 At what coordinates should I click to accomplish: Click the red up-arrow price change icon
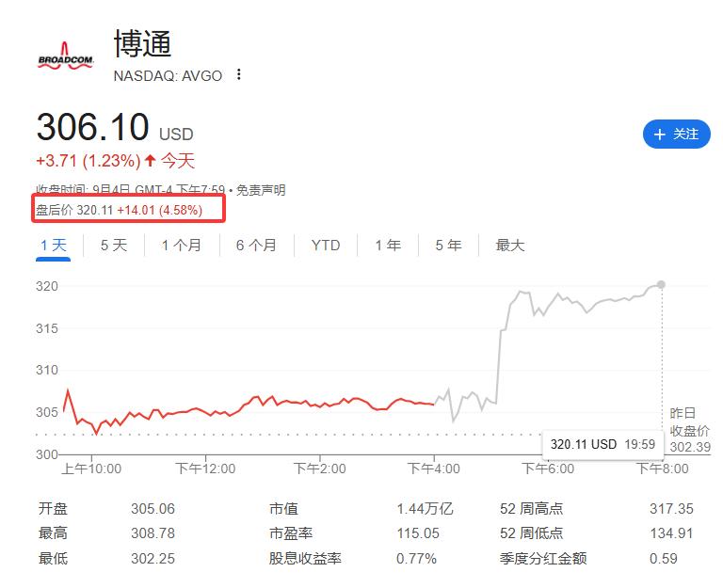151,161
